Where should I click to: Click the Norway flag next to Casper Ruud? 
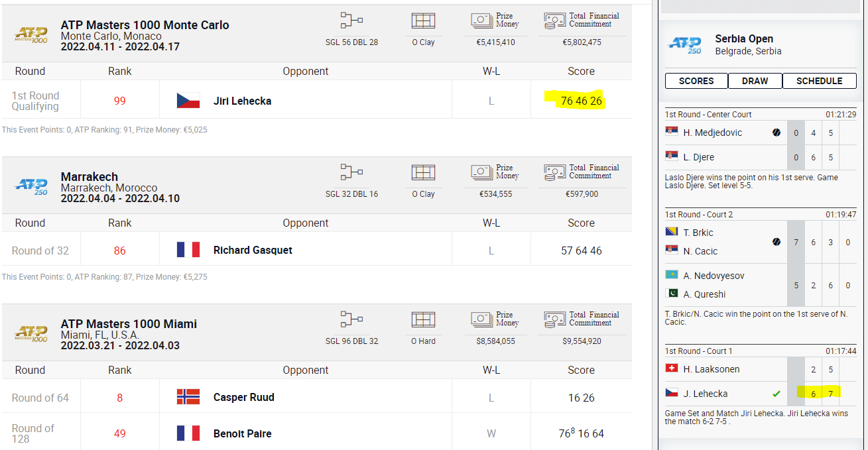[188, 397]
